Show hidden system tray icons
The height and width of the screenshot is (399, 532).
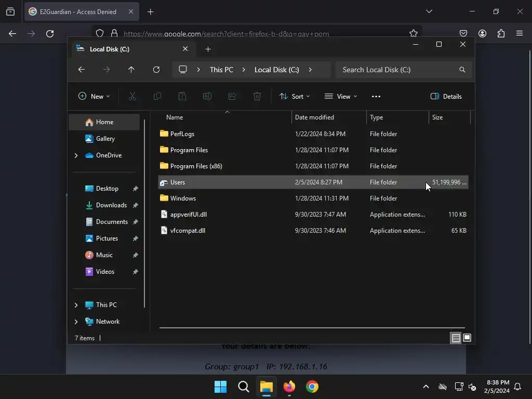426,387
